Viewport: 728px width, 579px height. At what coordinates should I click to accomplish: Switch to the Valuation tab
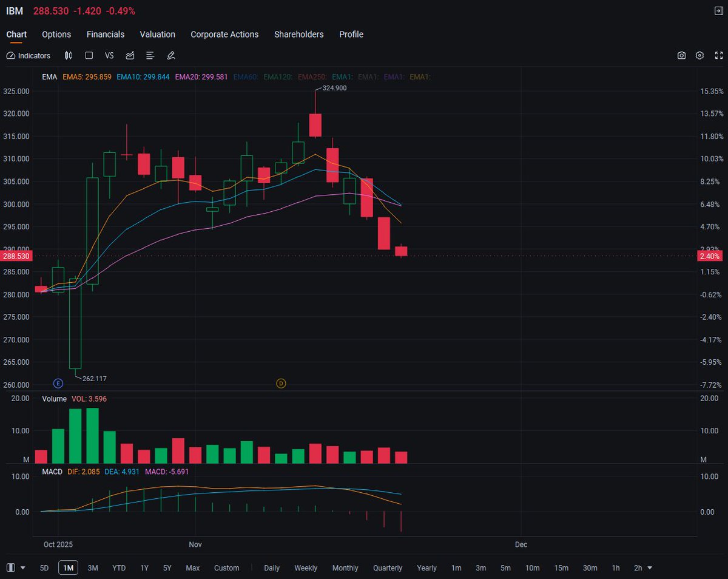(157, 35)
